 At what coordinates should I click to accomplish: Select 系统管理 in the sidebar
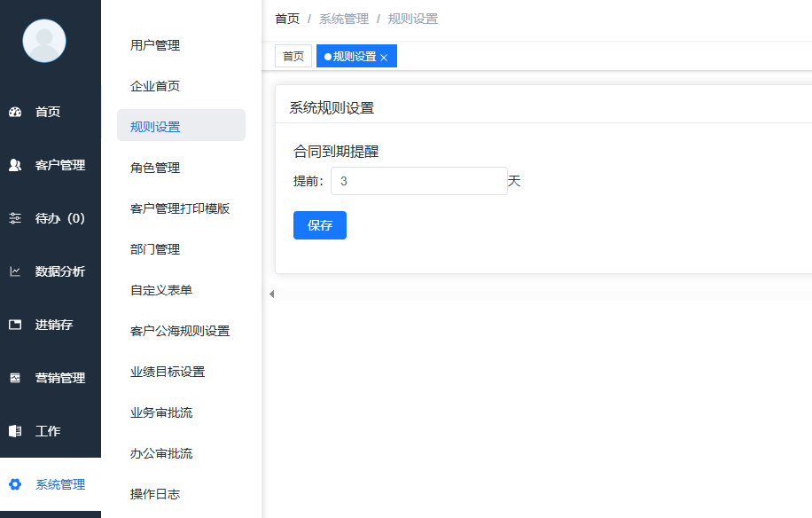tap(51, 484)
